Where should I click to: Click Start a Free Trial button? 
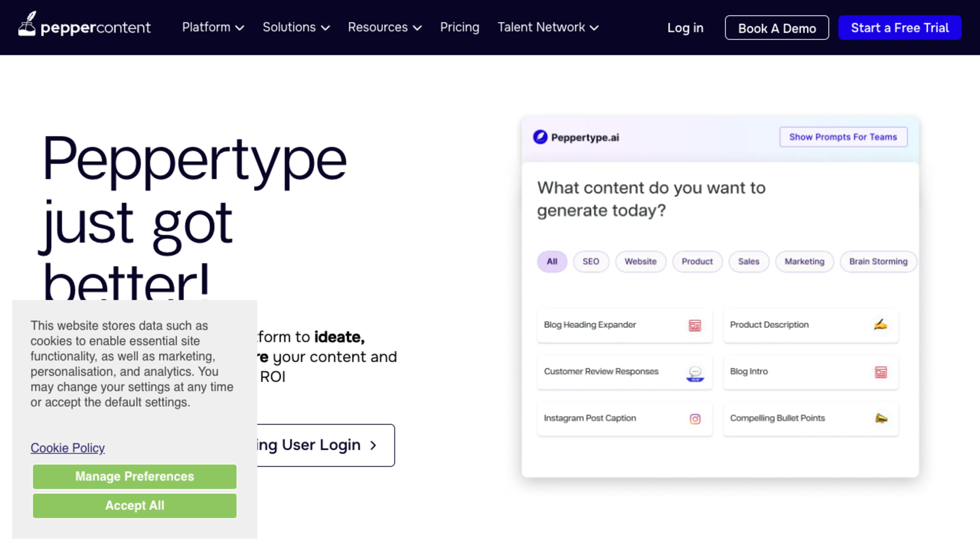click(900, 28)
